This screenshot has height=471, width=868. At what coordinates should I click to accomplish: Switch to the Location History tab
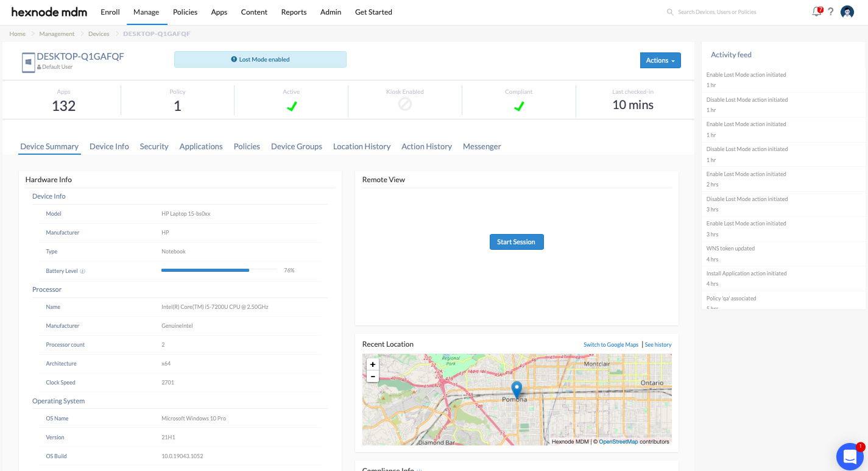361,146
